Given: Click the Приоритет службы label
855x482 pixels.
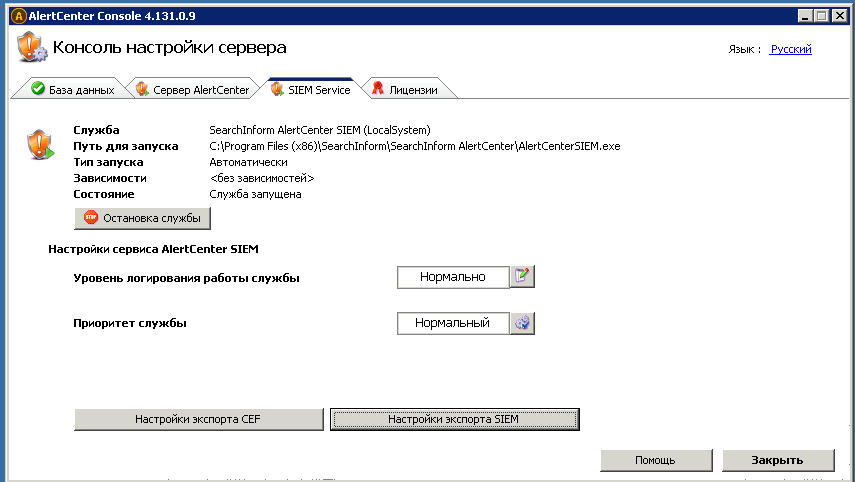Looking at the screenshot, I should [x=130, y=323].
